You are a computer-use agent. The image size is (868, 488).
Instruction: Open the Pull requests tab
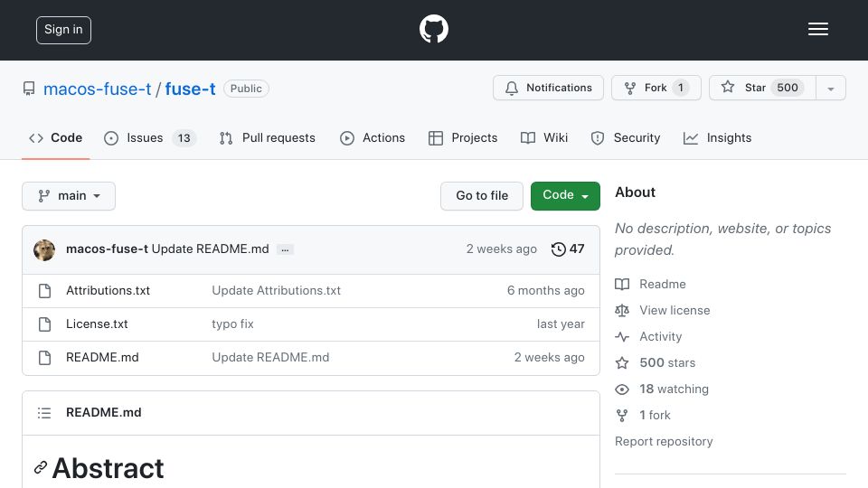[268, 137]
